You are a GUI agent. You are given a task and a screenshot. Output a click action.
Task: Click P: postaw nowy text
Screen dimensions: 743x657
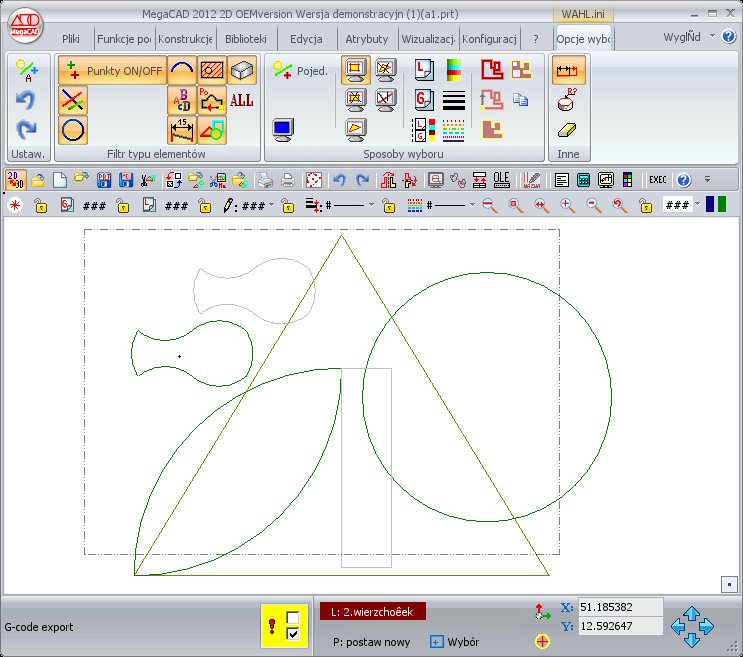372,642
